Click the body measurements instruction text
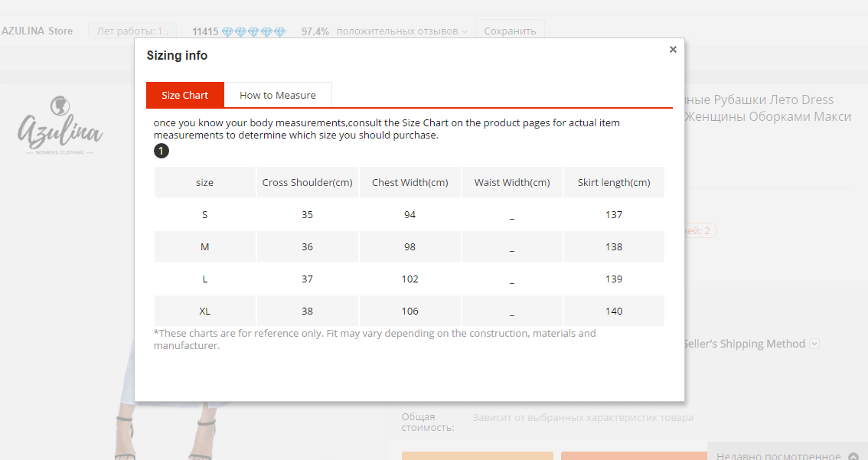 coord(387,129)
